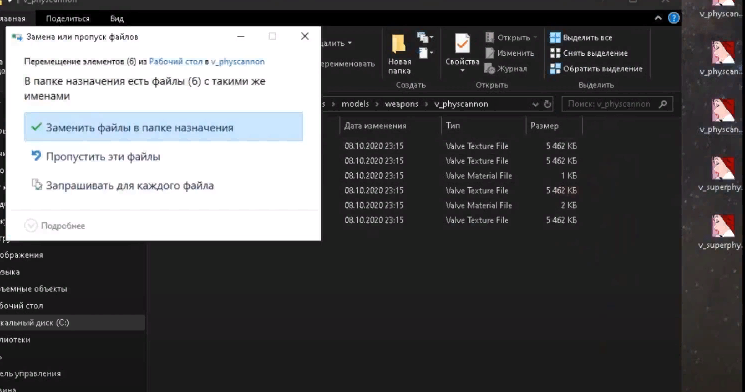Screen dimensions: 745x392
Task: Close the file replace dialog
Action: [x=305, y=37]
